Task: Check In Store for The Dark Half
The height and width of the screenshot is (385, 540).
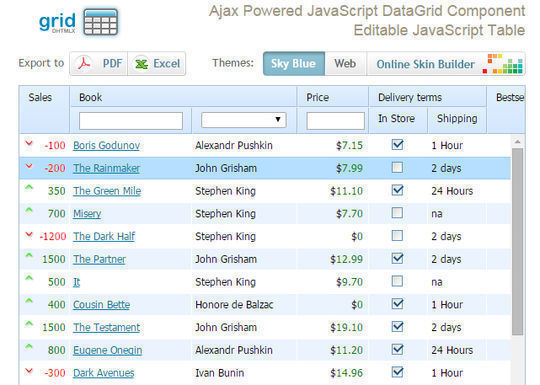Action: pyautogui.click(x=397, y=236)
